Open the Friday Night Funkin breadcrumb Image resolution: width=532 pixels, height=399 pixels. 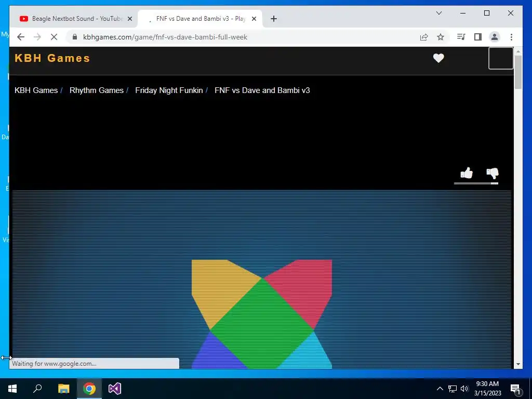point(169,90)
